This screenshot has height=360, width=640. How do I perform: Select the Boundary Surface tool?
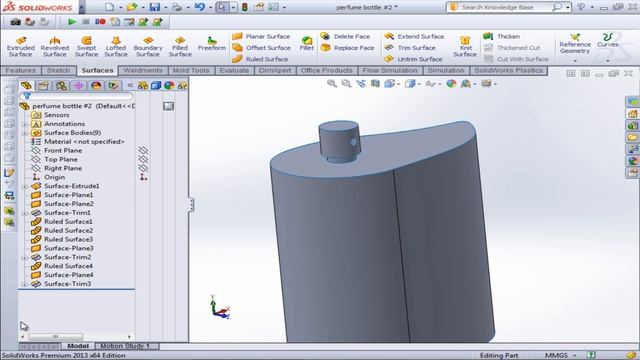(x=148, y=46)
